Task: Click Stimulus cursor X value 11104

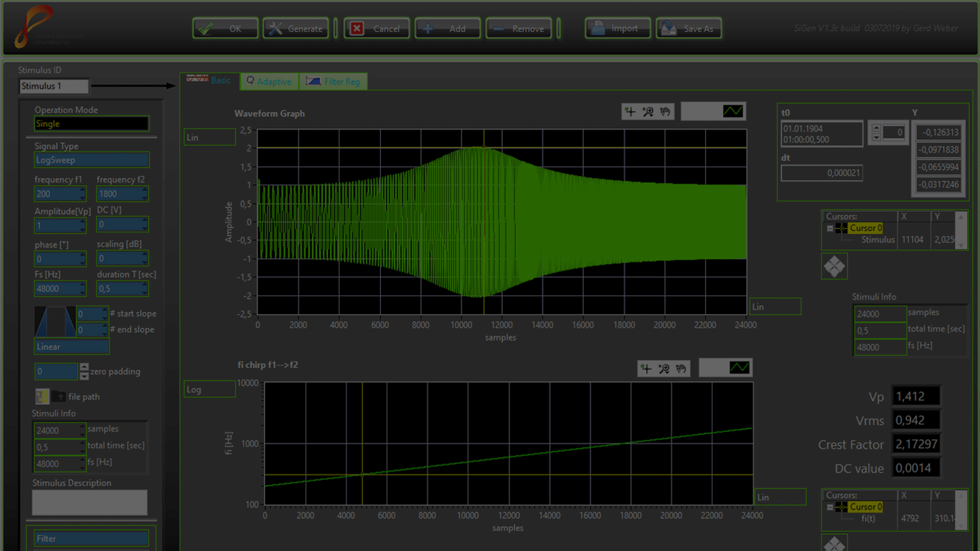Action: [914, 240]
